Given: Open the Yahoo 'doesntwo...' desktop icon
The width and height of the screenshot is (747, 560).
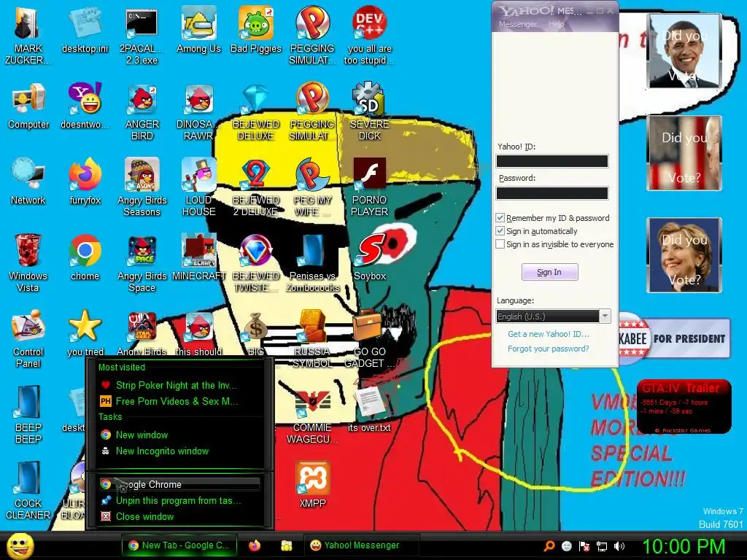Looking at the screenshot, I should (x=85, y=106).
